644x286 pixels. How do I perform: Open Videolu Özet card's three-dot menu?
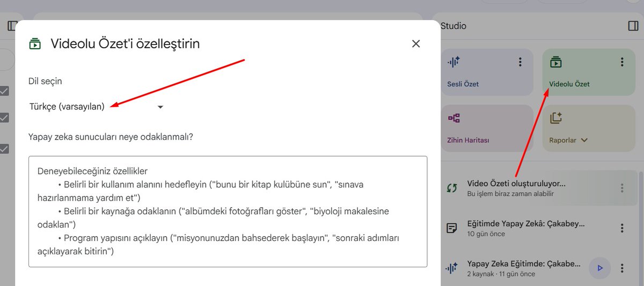point(622,62)
